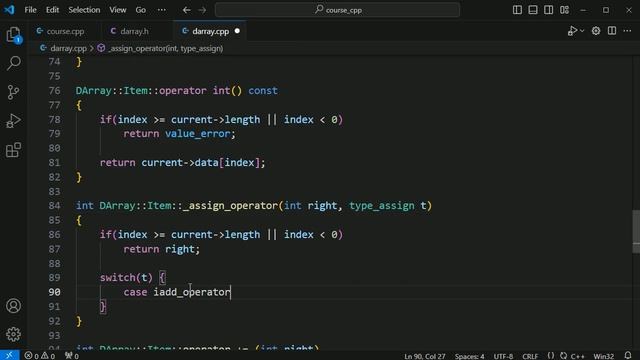Open the Go menu
Viewport: 640px width, 360px height.
[x=140, y=10]
